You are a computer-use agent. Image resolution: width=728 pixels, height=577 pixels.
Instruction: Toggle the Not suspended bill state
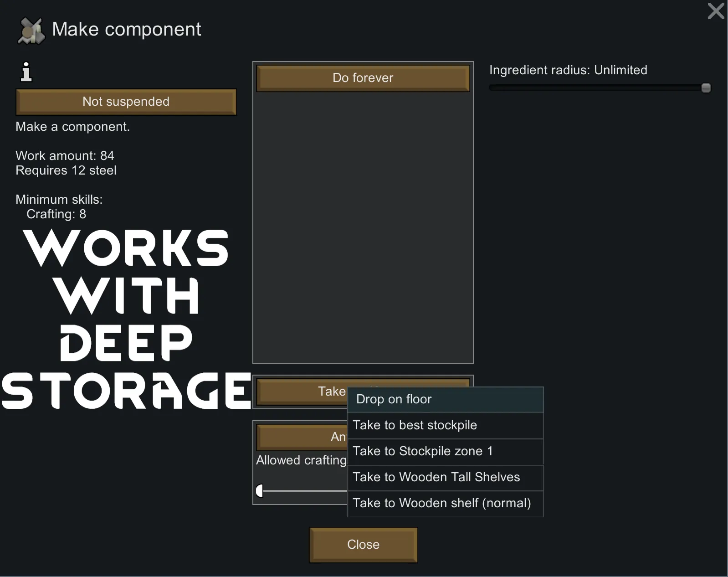(126, 102)
